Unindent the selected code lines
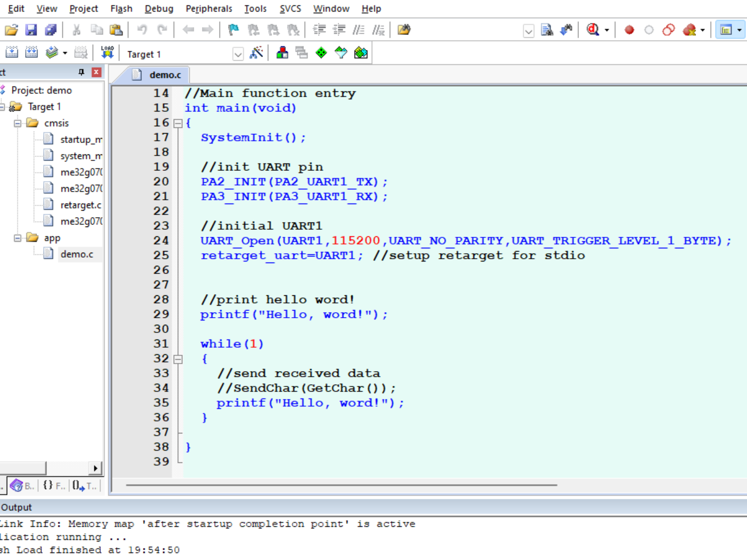The width and height of the screenshot is (747, 560). click(339, 30)
